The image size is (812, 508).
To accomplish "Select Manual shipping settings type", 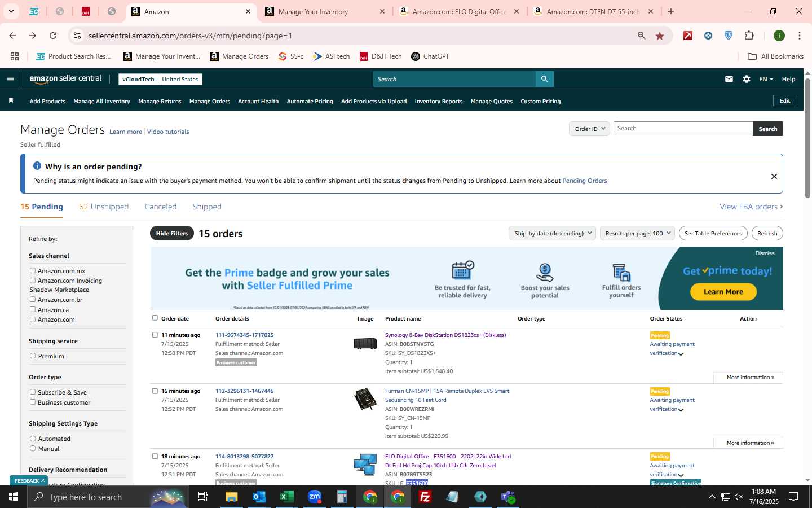I will tap(33, 449).
